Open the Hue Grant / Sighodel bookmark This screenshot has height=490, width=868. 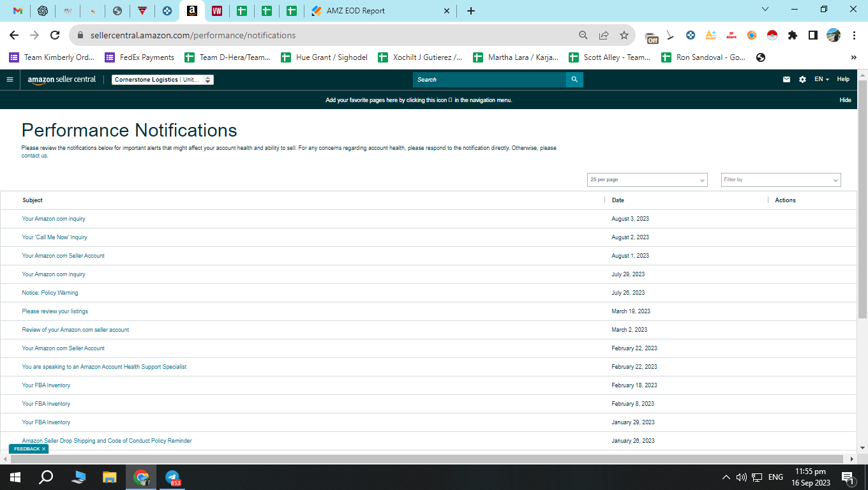click(x=324, y=57)
